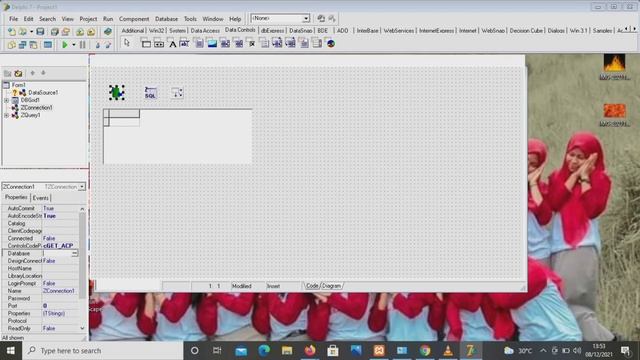Image resolution: width=640 pixels, height=360 pixels.
Task: Switch to the Events tab in Object Inspector
Action: 40,198
